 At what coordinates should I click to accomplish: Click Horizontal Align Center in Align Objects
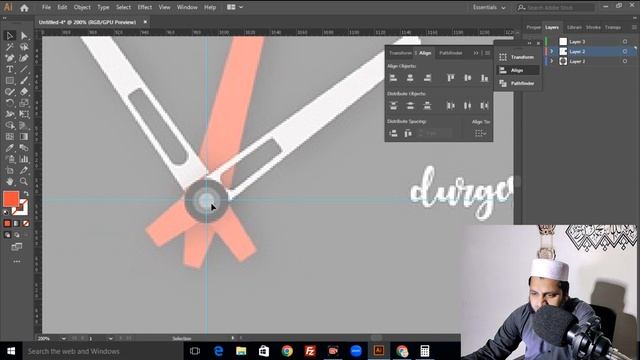410,78
